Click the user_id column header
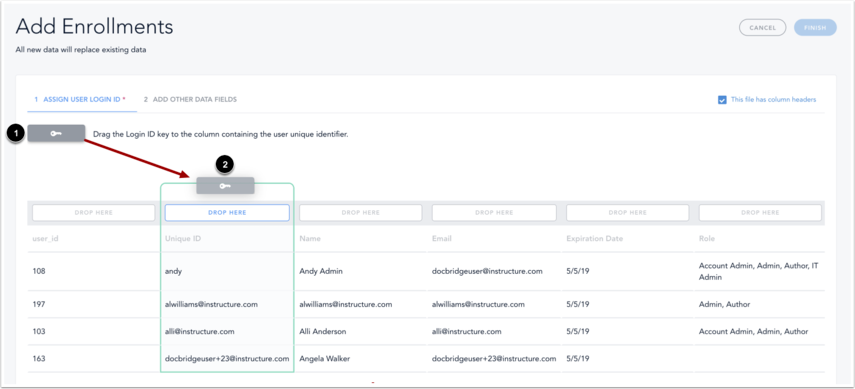The height and width of the screenshot is (389, 855). coord(45,238)
